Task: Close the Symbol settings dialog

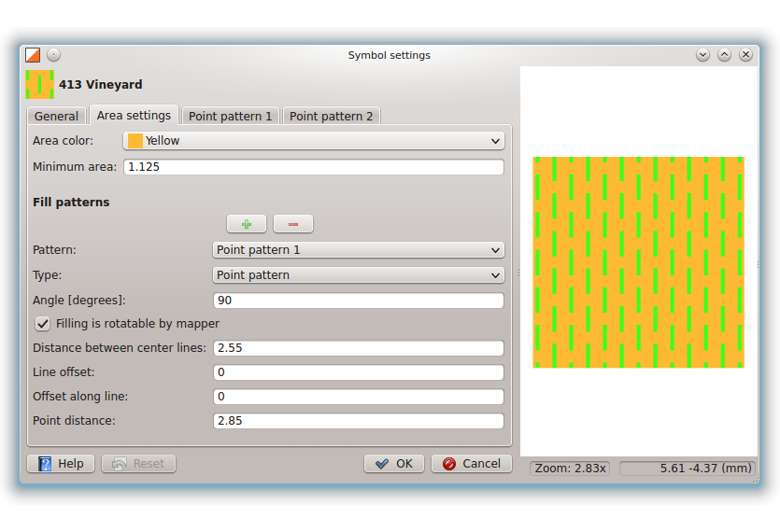Action: pyautogui.click(x=745, y=55)
